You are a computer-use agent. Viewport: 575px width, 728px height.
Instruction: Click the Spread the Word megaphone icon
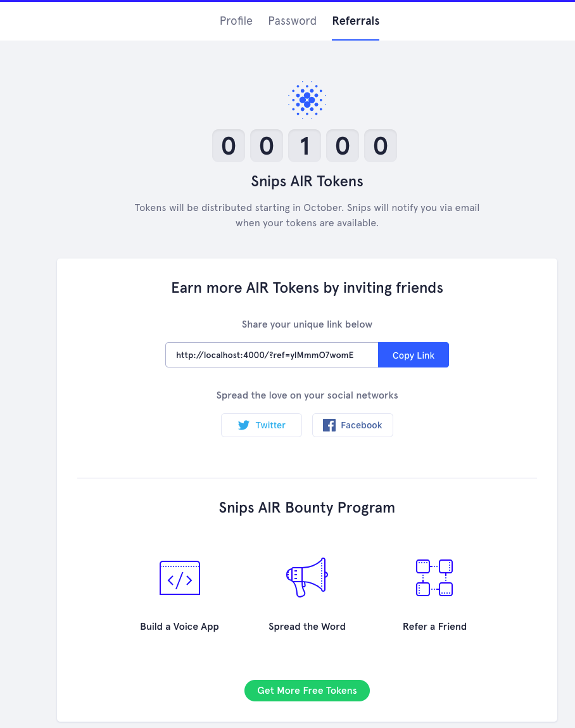pos(306,577)
